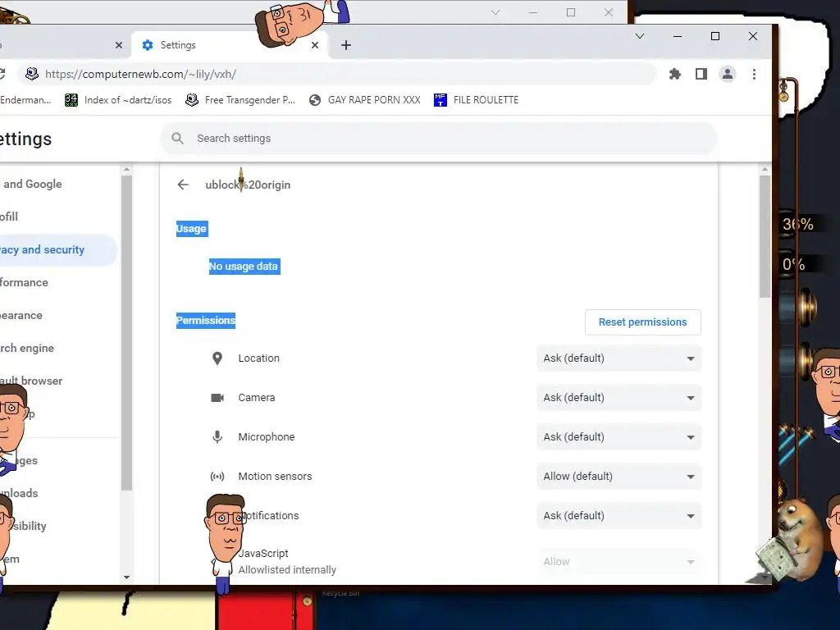The image size is (840, 630).
Task: Open Motion sensors Allow (default) dropdown
Action: click(619, 477)
